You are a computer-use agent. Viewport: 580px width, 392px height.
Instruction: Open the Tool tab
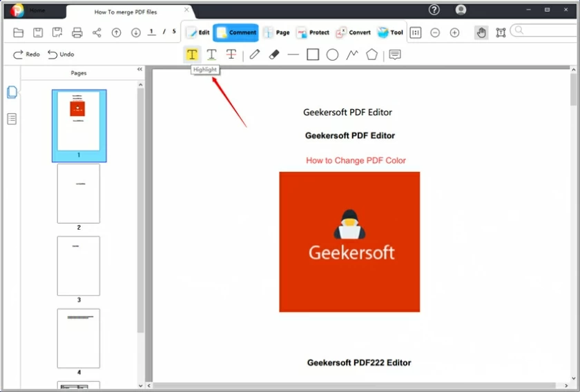coord(390,32)
